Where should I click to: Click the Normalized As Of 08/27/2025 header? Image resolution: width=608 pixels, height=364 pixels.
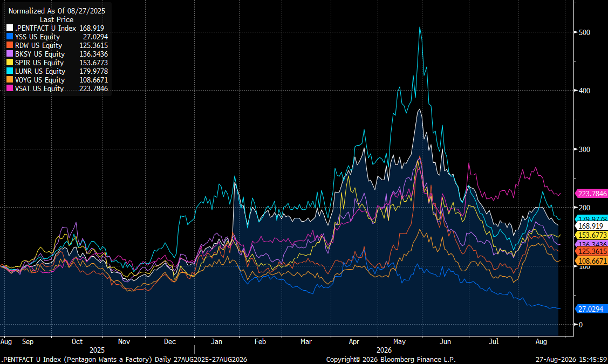[57, 11]
